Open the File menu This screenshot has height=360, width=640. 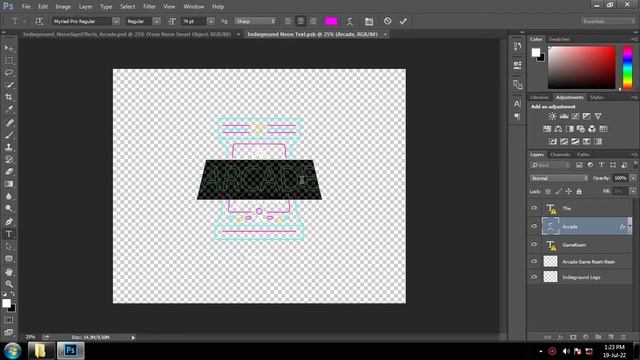[26, 7]
